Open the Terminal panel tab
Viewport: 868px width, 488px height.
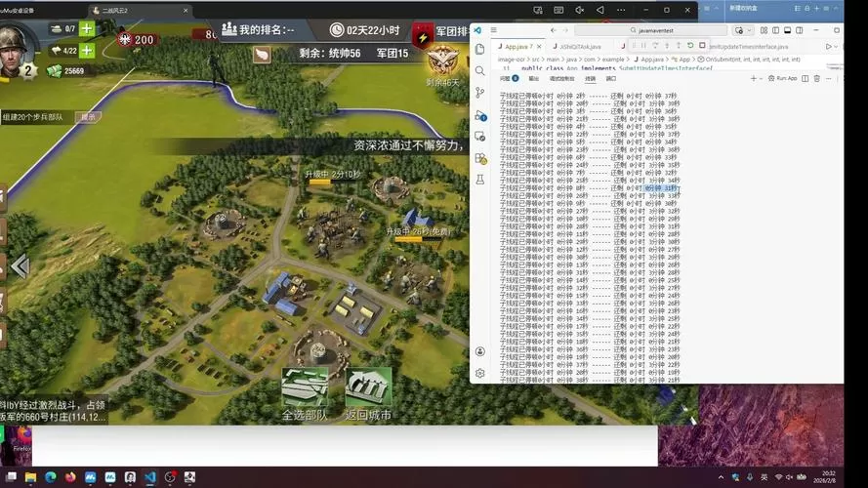[591, 78]
